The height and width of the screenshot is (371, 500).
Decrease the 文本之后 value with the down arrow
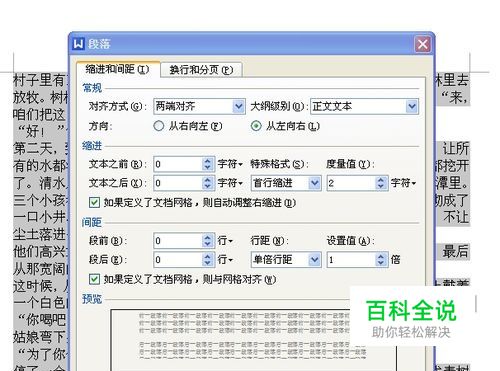(208, 187)
